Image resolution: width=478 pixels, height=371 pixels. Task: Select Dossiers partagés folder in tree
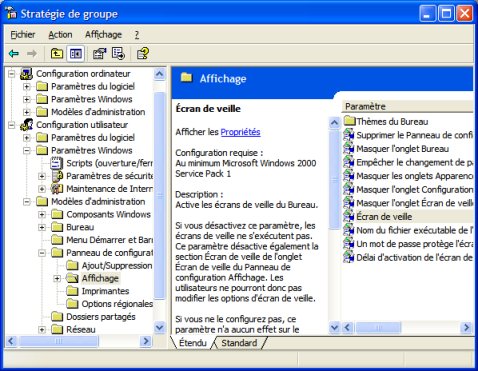[57, 317]
